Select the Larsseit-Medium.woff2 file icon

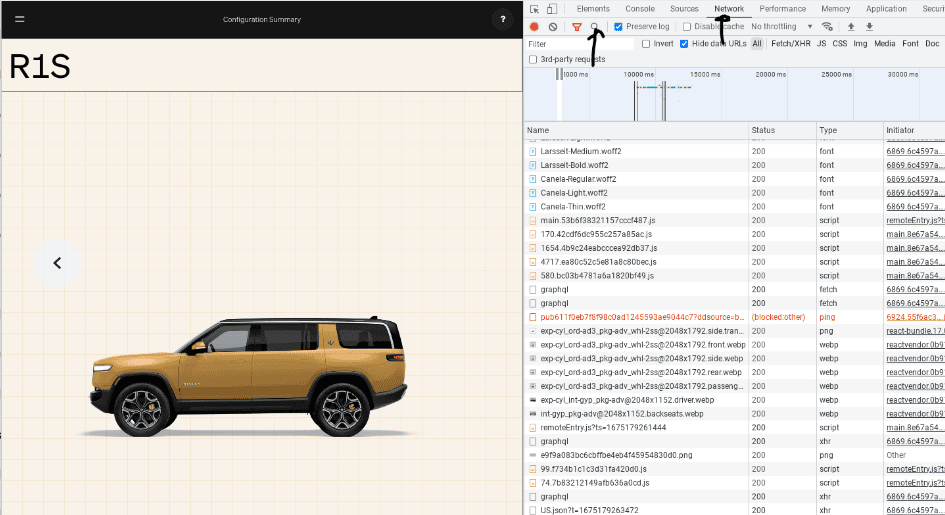(x=533, y=151)
